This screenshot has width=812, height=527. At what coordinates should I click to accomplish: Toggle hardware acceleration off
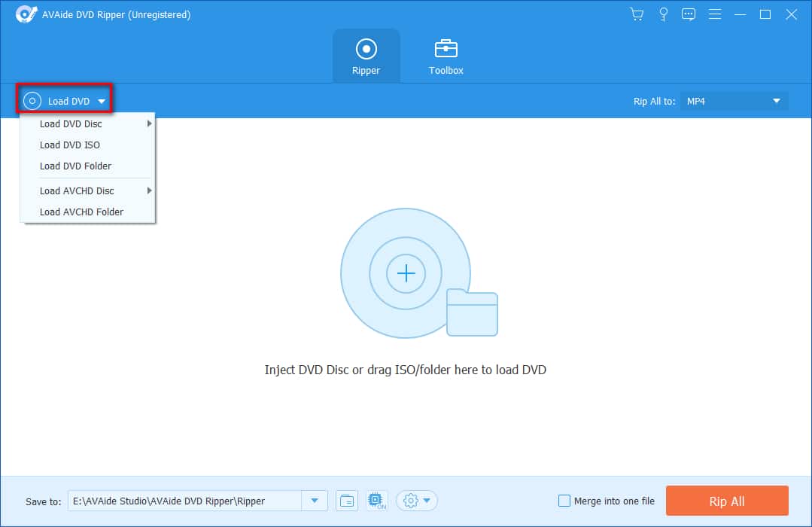pos(376,501)
